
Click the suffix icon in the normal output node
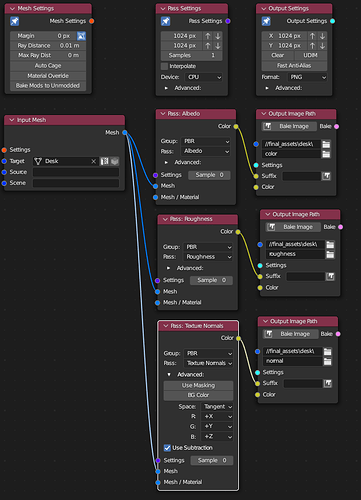pyautogui.click(x=328, y=383)
